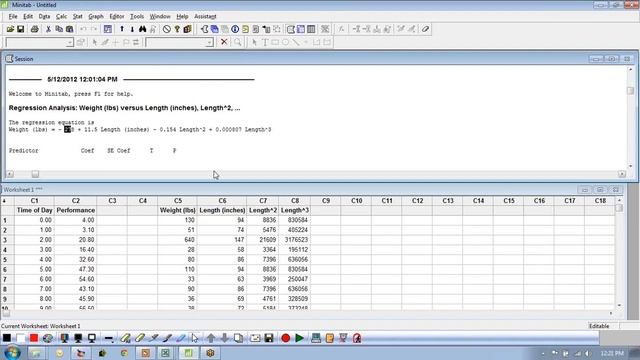Select the pointer cursor tool in bottom toolbar

click(195, 338)
